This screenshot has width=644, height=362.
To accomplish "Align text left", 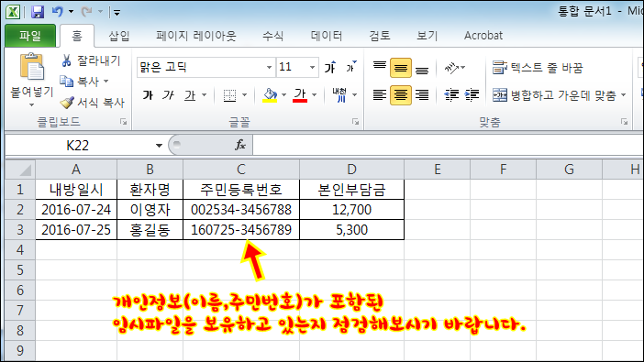I will pos(380,95).
